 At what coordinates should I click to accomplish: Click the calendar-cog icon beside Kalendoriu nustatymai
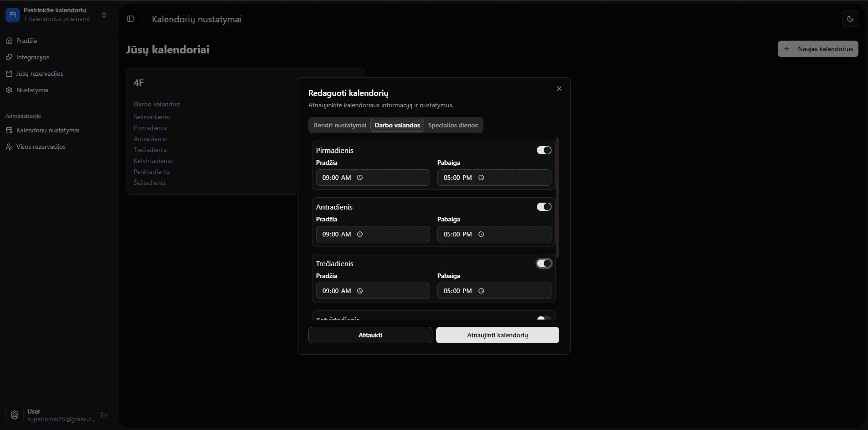(9, 130)
